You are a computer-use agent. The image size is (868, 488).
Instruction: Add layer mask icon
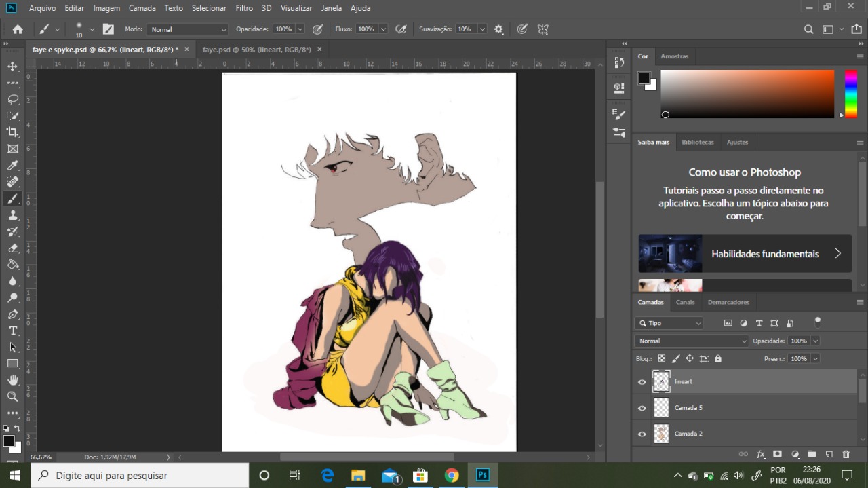778,454
